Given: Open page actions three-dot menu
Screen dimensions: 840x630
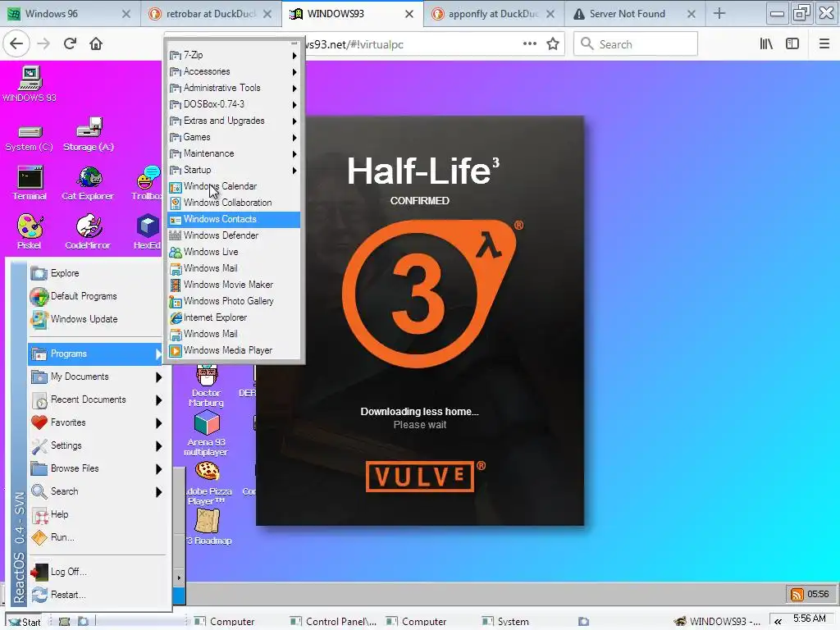Looking at the screenshot, I should tap(530, 44).
